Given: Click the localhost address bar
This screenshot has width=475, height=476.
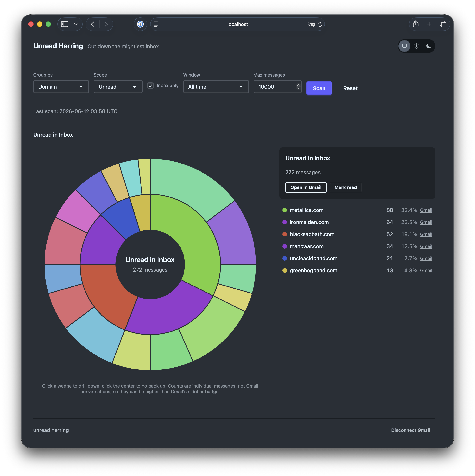Looking at the screenshot, I should coord(237,24).
